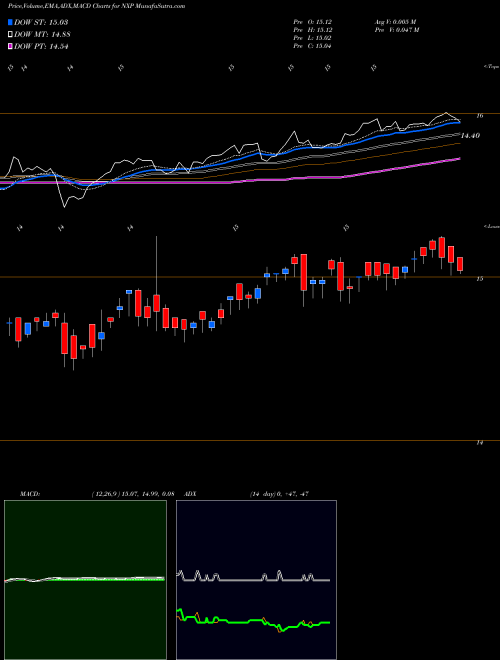This screenshot has width=500, height=660.
Task: Select the 'DOW PT: 14.54' legend label
Action: tap(41, 46)
